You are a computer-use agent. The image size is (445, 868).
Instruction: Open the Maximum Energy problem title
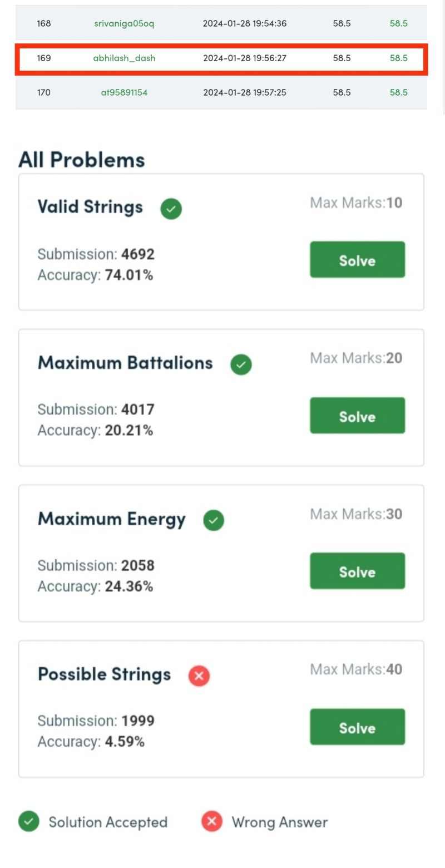point(111,519)
